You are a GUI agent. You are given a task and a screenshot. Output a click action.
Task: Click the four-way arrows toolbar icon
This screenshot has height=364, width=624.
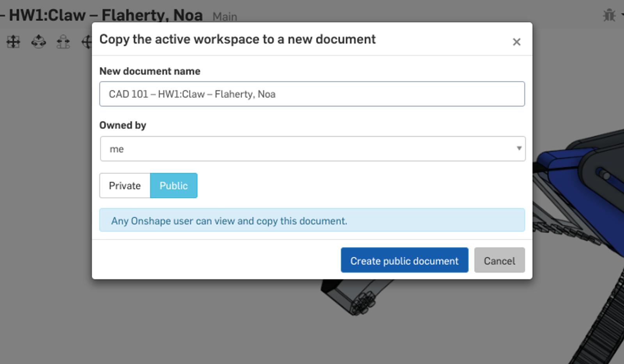13,42
